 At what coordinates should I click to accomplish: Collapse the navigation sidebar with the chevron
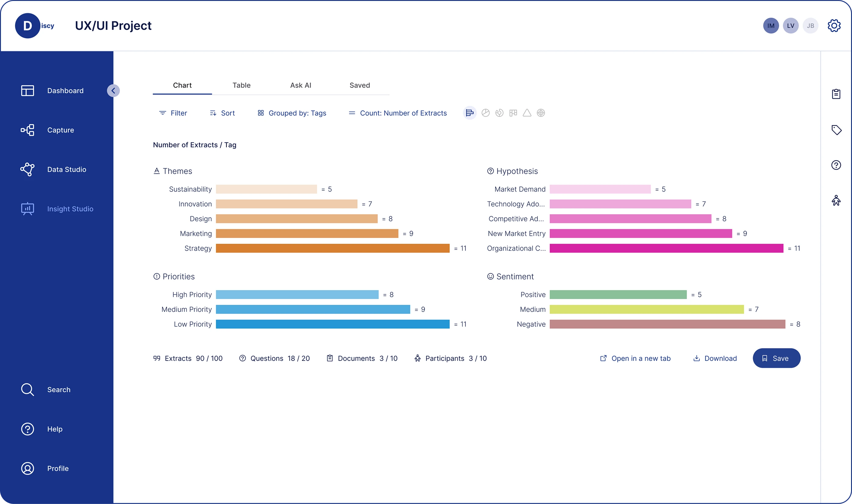[x=114, y=91]
